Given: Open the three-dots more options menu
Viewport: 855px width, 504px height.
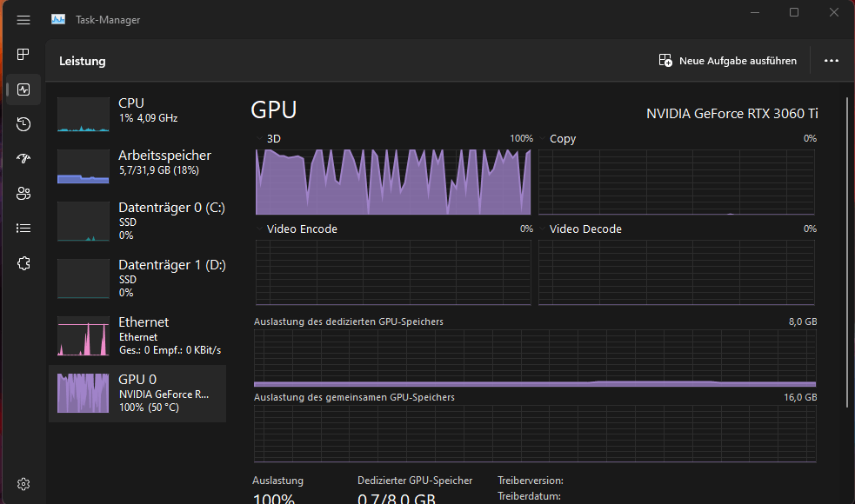Looking at the screenshot, I should pyautogui.click(x=831, y=61).
